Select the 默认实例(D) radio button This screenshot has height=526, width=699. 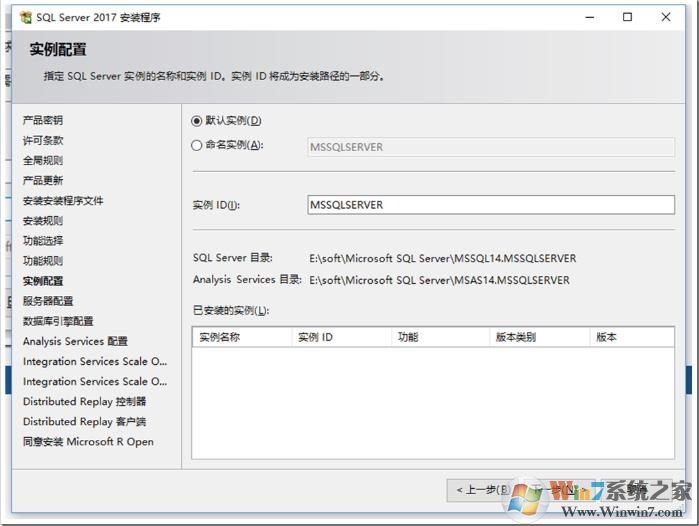click(x=197, y=121)
